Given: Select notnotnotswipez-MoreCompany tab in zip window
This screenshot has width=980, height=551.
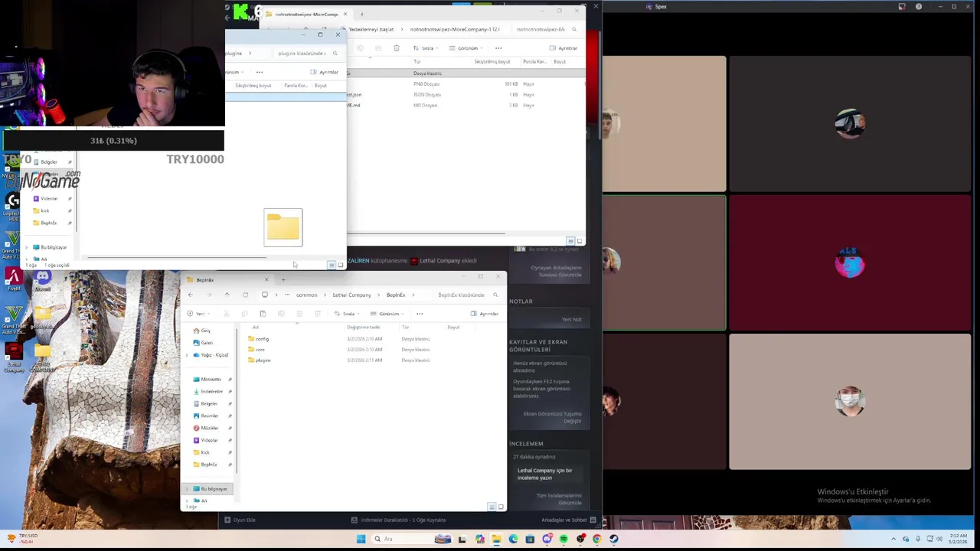Looking at the screenshot, I should click(x=305, y=14).
